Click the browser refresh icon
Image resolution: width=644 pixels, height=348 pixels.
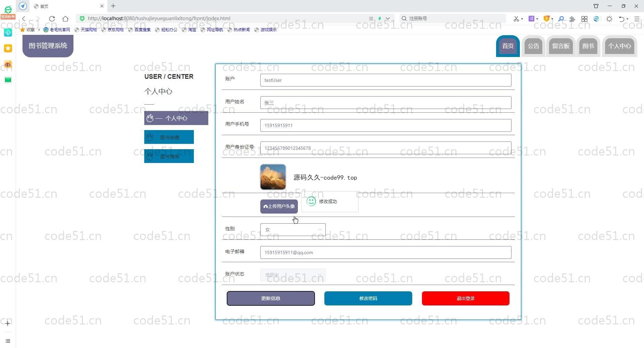click(52, 19)
